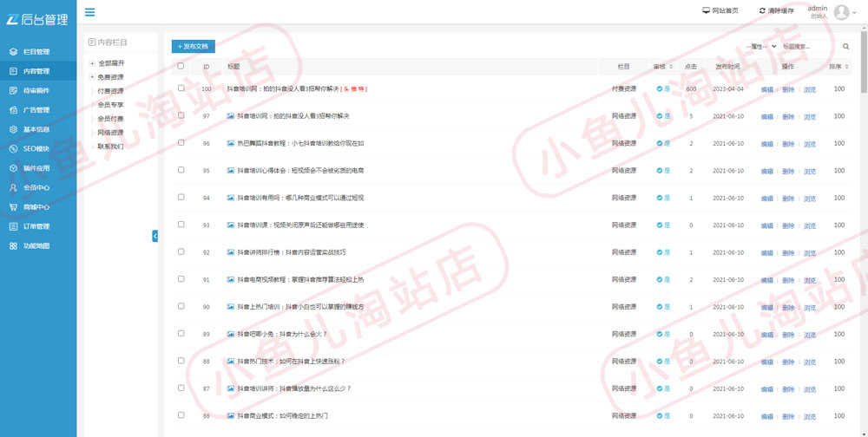Click the +发布文档 button
The width and height of the screenshot is (868, 437).
pyautogui.click(x=194, y=47)
